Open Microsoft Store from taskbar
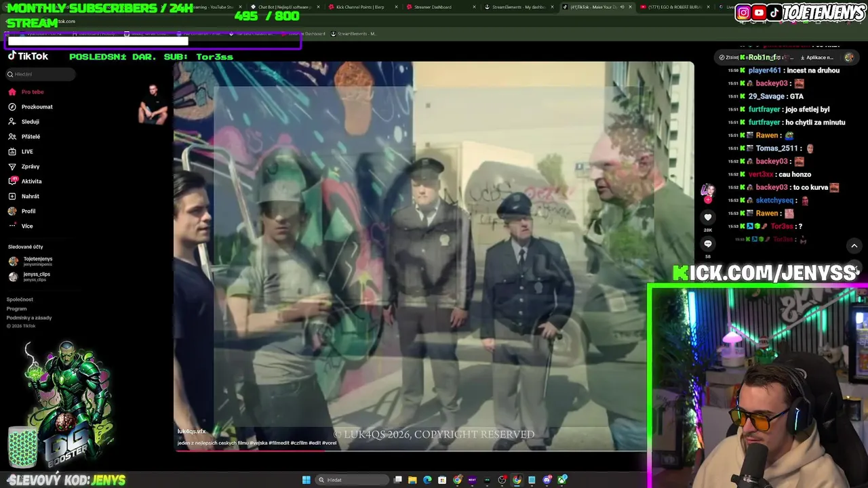 (x=442, y=480)
